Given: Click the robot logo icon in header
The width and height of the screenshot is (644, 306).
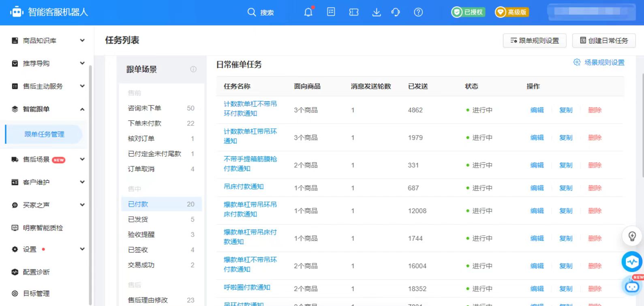Looking at the screenshot, I should pyautogui.click(x=16, y=12).
